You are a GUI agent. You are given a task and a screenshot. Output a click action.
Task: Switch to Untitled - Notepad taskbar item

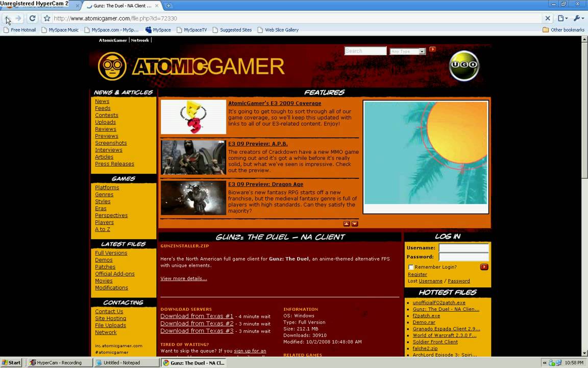(127, 363)
